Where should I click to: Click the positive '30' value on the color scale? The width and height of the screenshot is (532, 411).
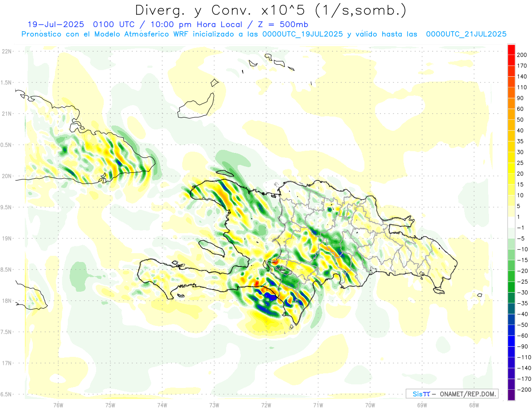point(521,152)
